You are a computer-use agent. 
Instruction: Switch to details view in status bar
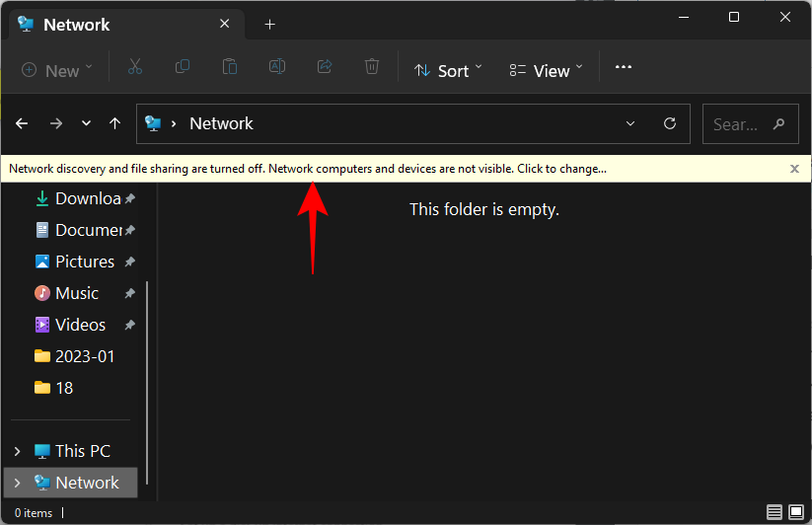tap(775, 512)
